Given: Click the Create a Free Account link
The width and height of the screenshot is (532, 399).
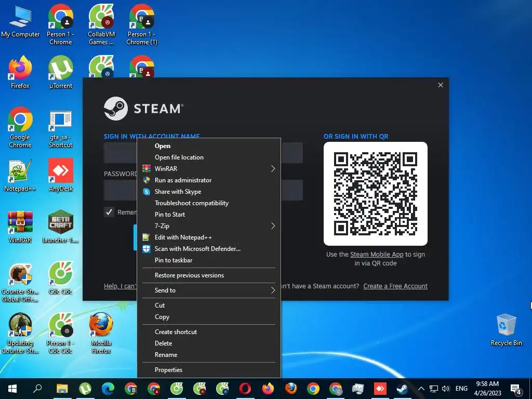Looking at the screenshot, I should tap(395, 286).
